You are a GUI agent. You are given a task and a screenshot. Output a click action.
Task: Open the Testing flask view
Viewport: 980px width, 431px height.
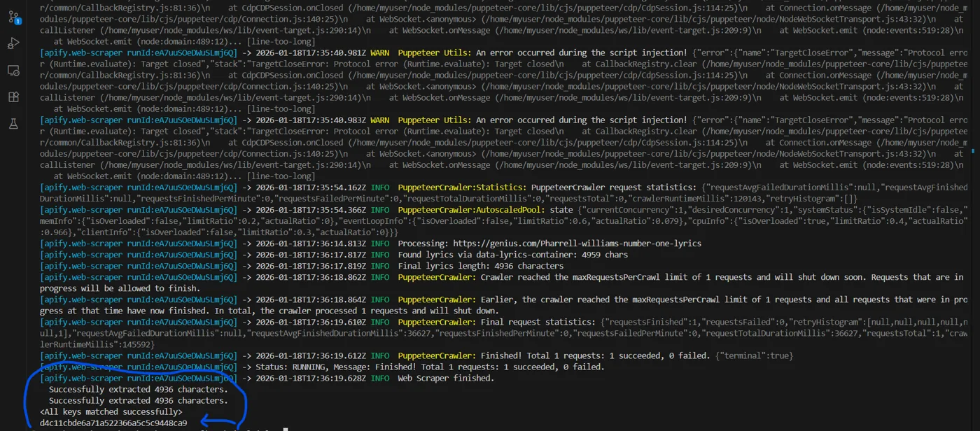(x=13, y=124)
